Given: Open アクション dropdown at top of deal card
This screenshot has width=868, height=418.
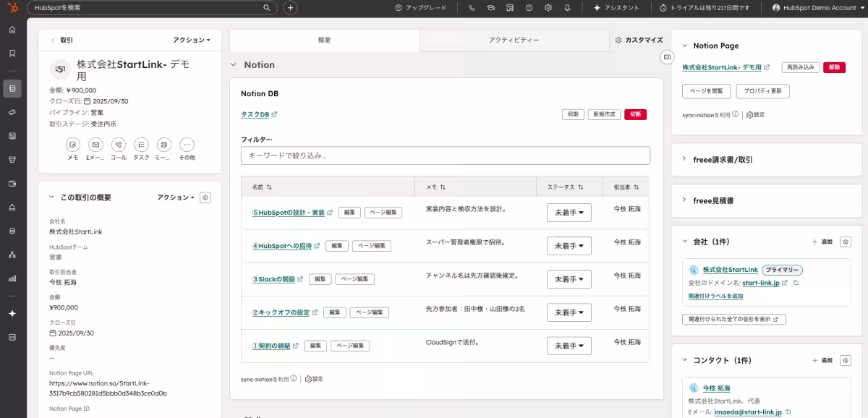Looking at the screenshot, I should [x=192, y=40].
